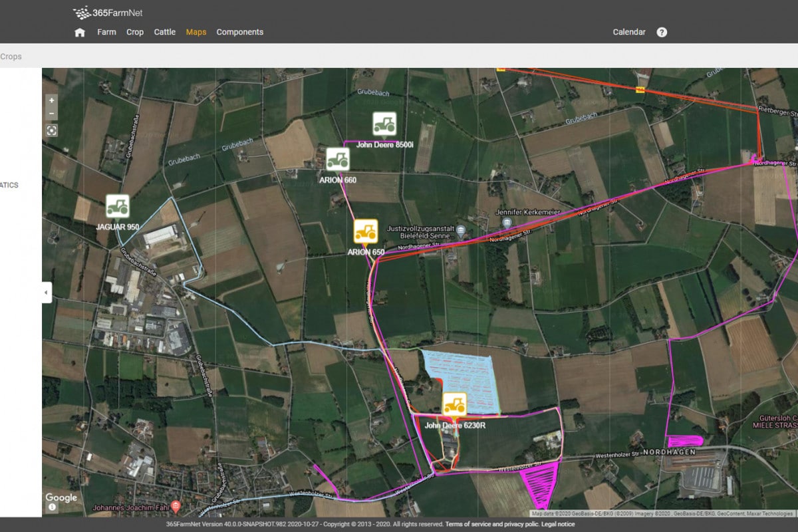Click the John Deere 8500i label text
The height and width of the screenshot is (532, 798).
pyautogui.click(x=385, y=144)
